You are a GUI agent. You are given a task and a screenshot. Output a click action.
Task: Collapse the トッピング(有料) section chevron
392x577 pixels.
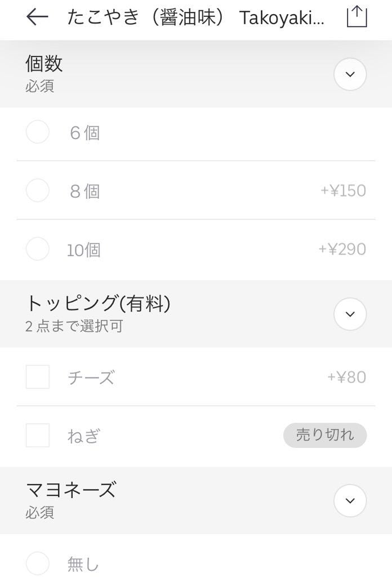tap(350, 314)
